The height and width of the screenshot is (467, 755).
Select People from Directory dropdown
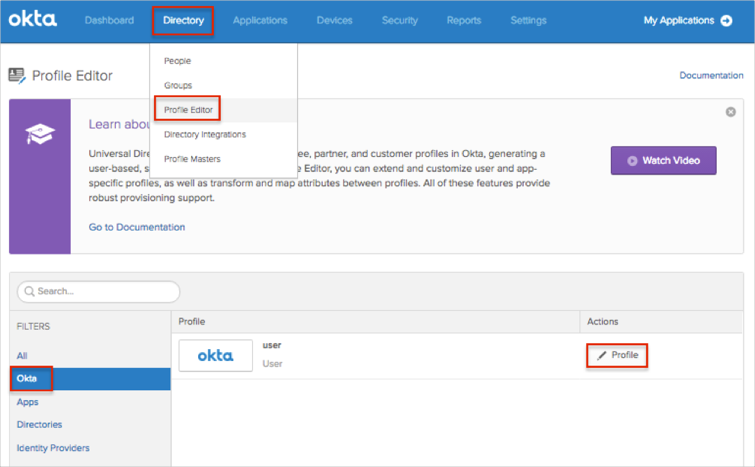(177, 61)
